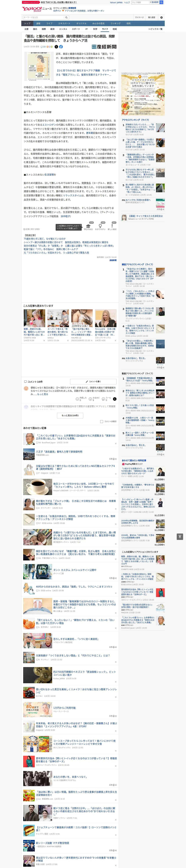Open the トップ navigation tab

(27, 24)
